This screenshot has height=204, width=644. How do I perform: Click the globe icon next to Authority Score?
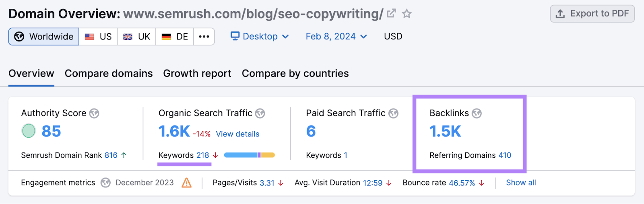(x=94, y=113)
